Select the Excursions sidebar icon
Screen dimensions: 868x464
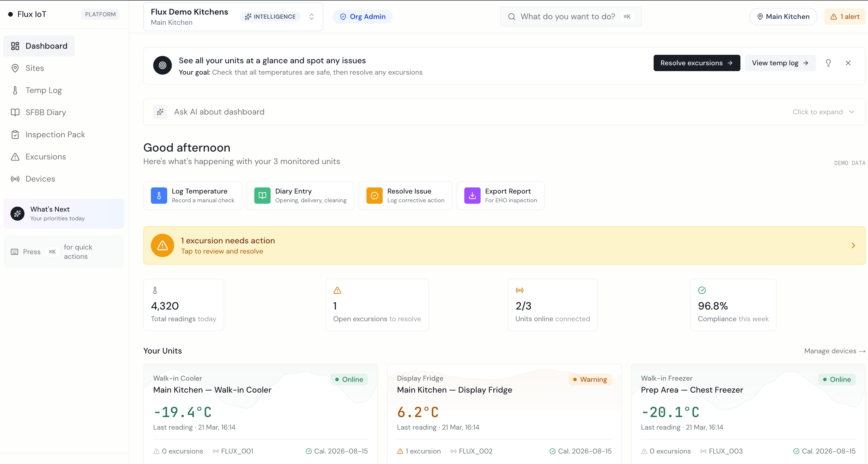15,157
